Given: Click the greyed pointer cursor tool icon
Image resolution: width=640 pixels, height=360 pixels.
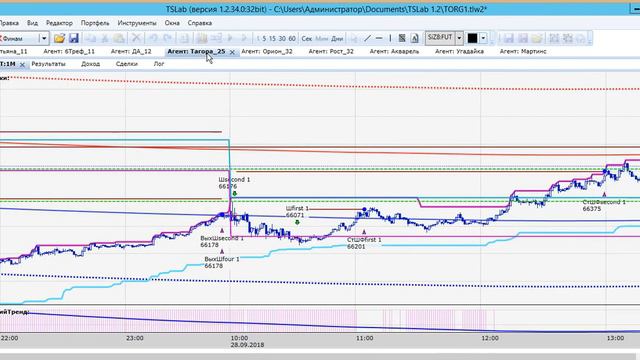Looking at the screenshot, I should click(x=354, y=38).
